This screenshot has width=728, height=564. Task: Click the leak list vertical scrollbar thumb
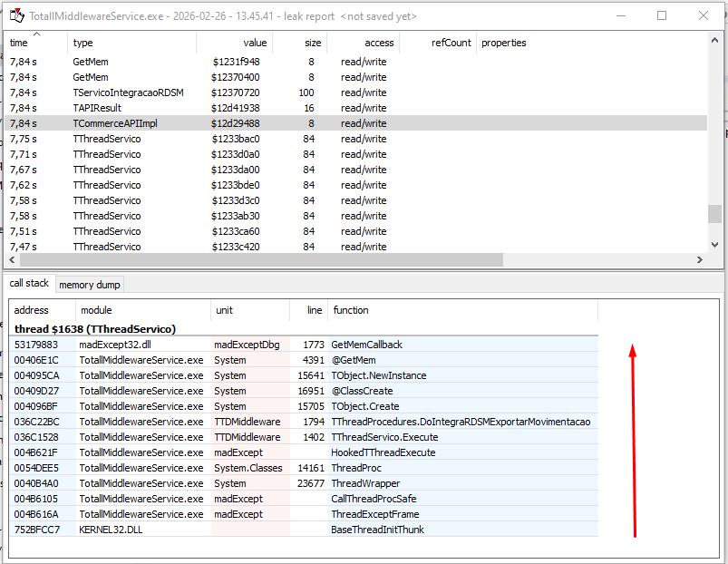pos(714,214)
